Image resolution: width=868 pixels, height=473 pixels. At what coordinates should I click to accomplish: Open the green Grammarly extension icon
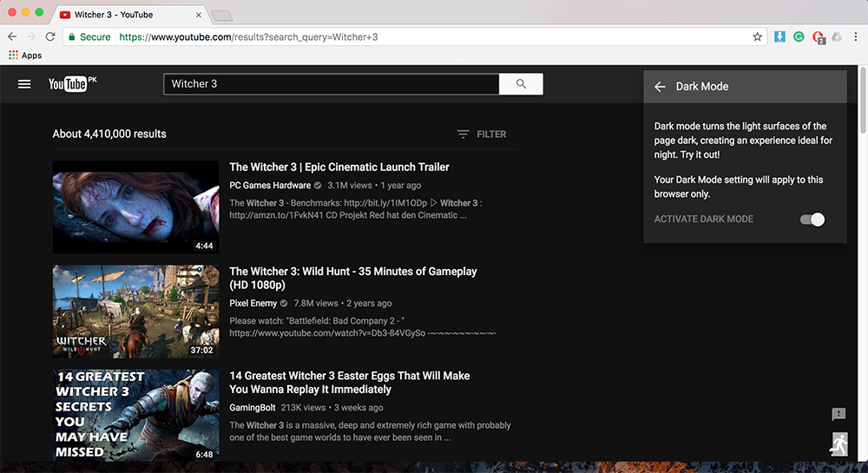point(799,37)
